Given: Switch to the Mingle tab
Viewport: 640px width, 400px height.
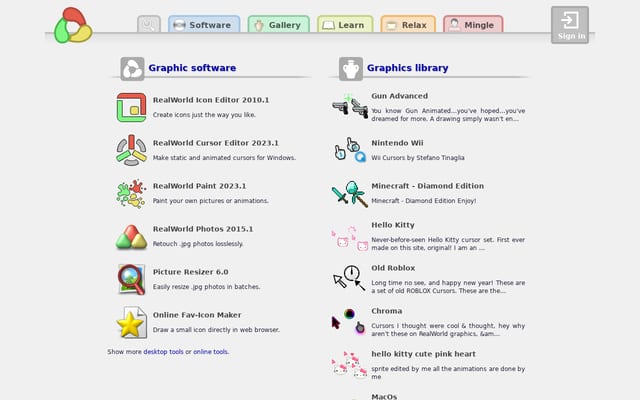Looking at the screenshot, I should click(x=473, y=24).
